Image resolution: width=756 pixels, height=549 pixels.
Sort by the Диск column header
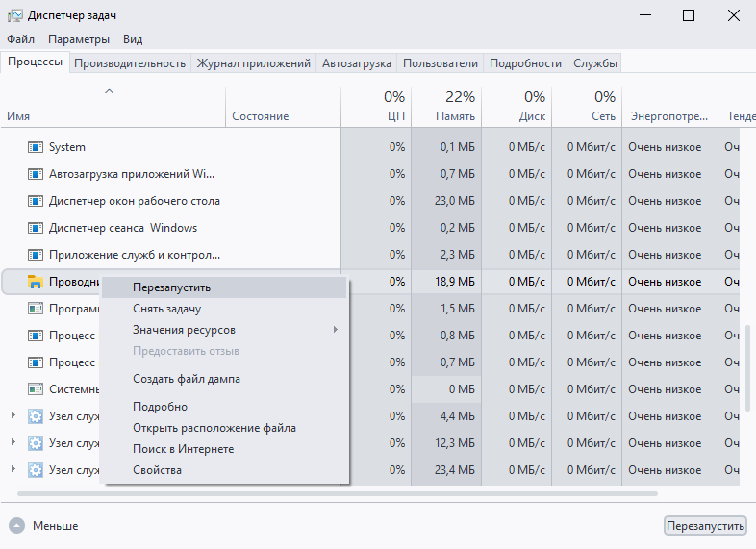coord(517,108)
